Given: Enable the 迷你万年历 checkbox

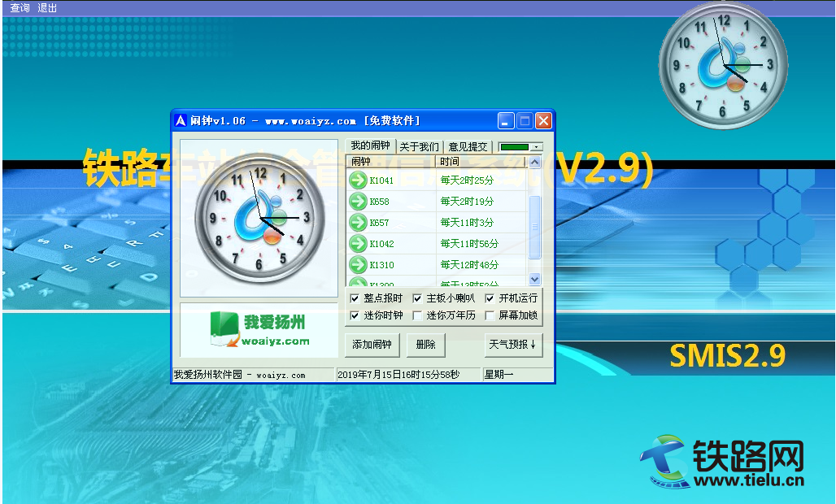Looking at the screenshot, I should click(417, 315).
